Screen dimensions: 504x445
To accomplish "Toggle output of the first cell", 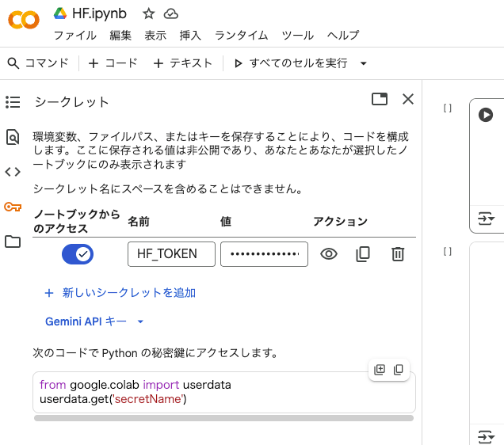I will (x=486, y=219).
